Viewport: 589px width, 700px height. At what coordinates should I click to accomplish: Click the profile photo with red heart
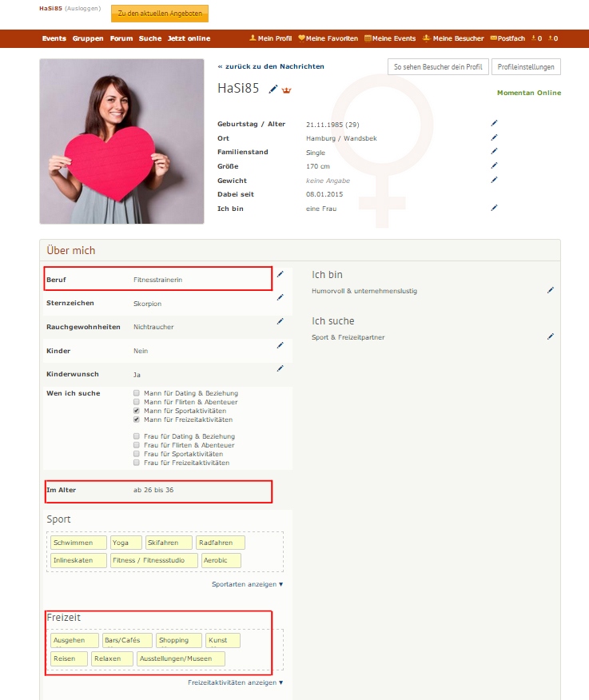coord(121,141)
